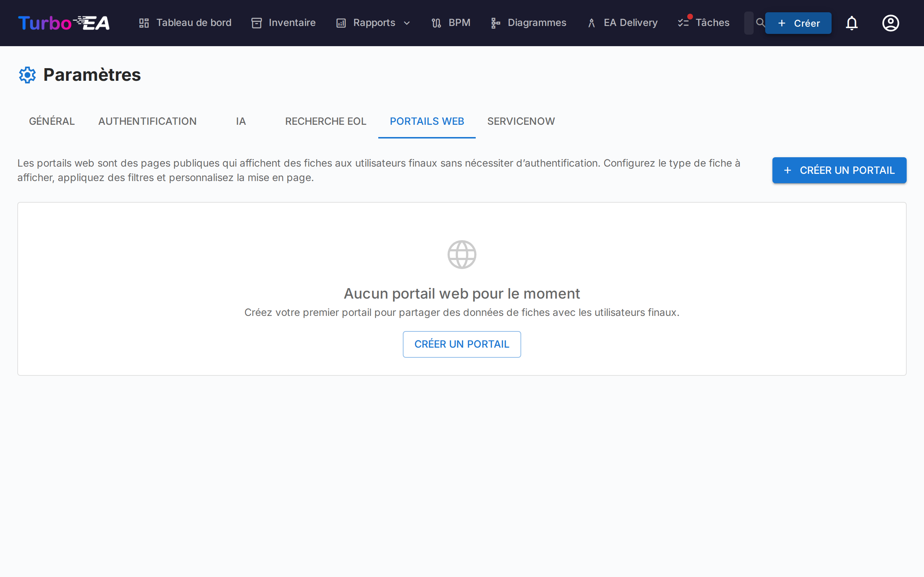
Task: Expand the Rapports dropdown chevron
Action: coord(406,23)
